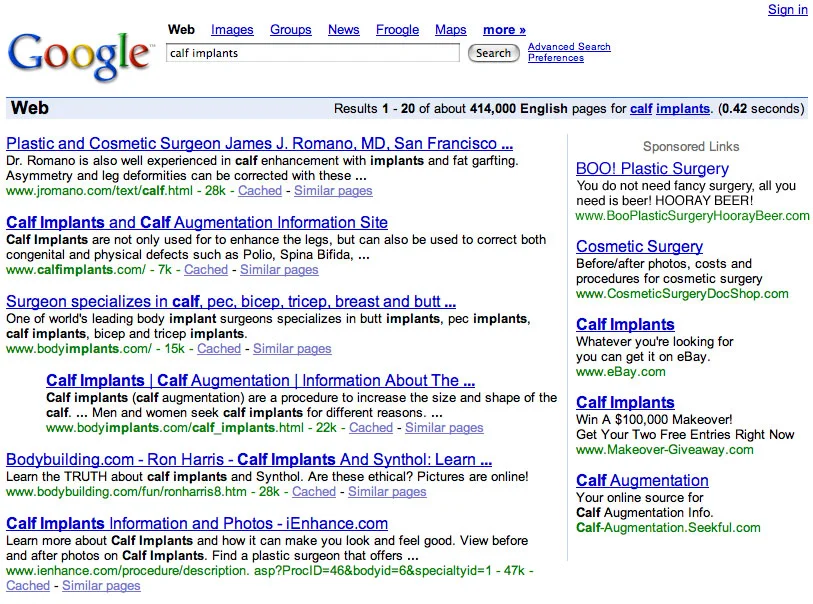Click 'www.eBay.com' ad URL text
813x604 pixels.
621,372
